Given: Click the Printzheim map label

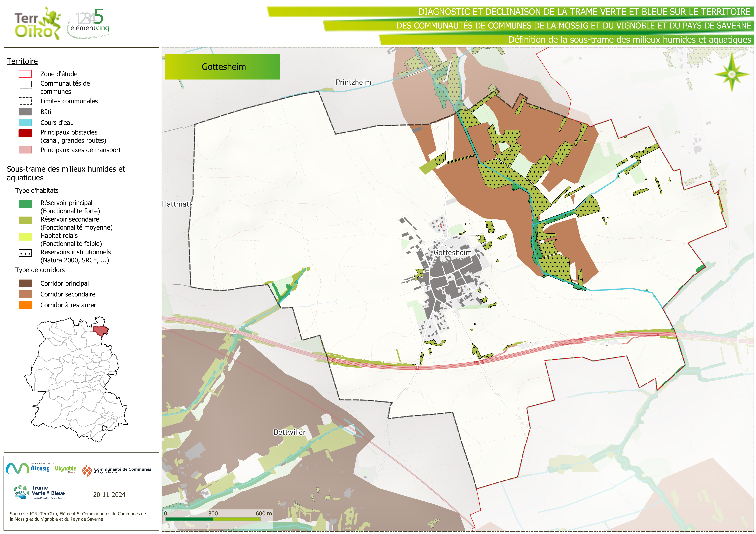Looking at the screenshot, I should [x=353, y=82].
